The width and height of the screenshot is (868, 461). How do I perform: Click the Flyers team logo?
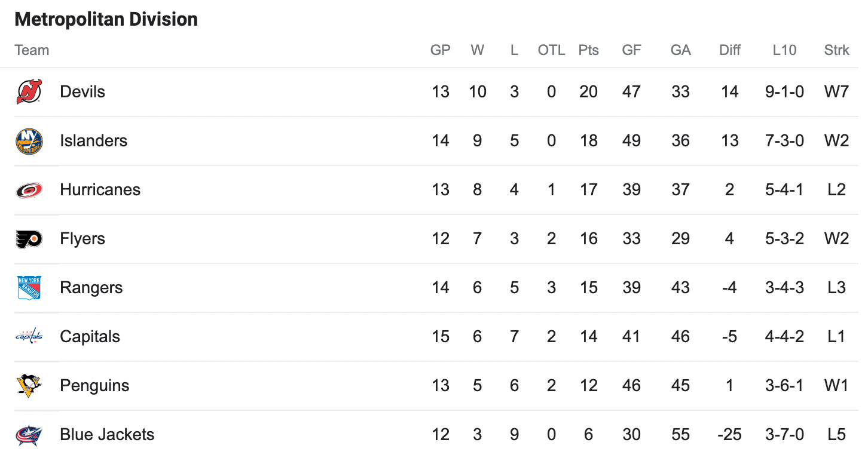point(29,239)
